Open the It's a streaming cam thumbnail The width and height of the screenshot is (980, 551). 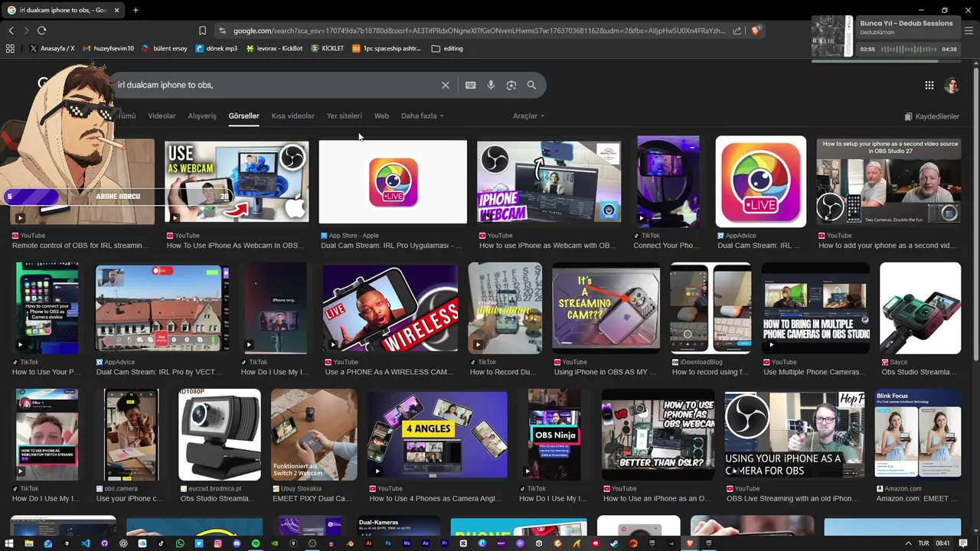(x=606, y=308)
